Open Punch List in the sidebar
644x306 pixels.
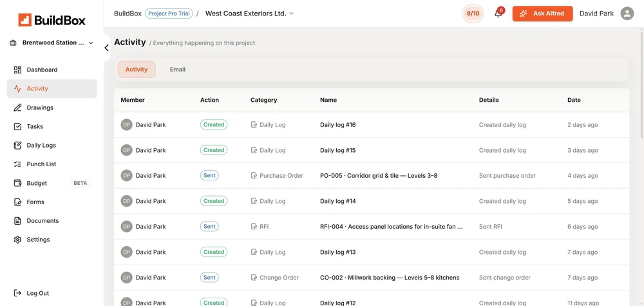(52, 164)
